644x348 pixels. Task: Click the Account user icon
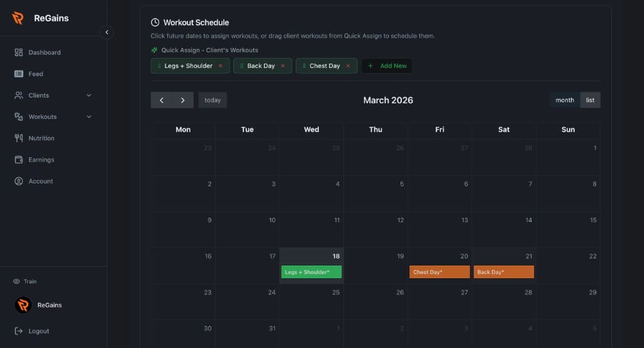pyautogui.click(x=19, y=181)
